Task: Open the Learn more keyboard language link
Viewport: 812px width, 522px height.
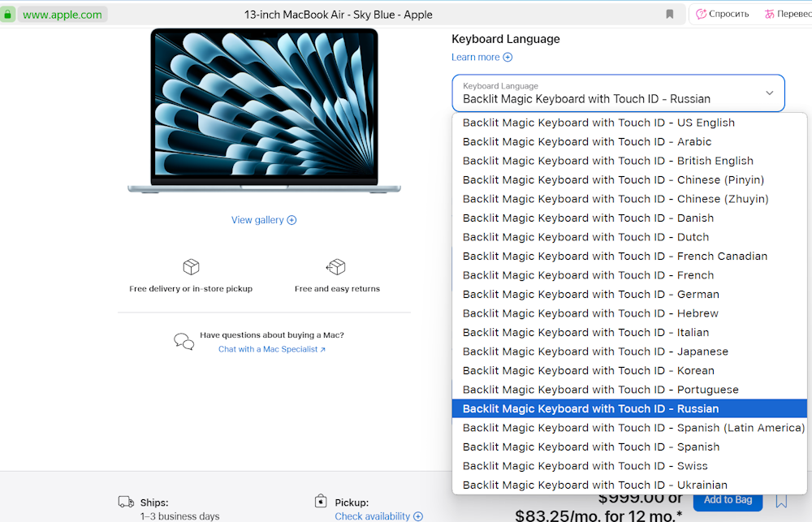Action: click(x=482, y=57)
